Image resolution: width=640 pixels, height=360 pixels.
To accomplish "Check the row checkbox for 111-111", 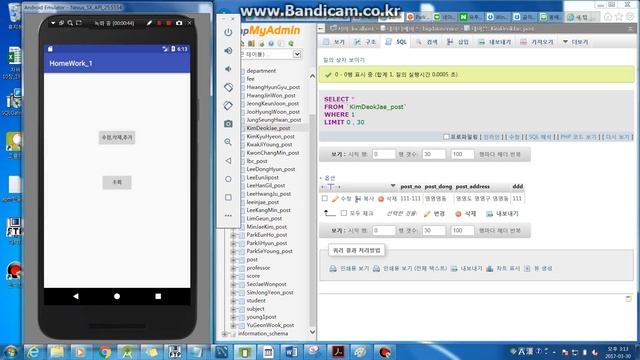I will click(324, 198).
